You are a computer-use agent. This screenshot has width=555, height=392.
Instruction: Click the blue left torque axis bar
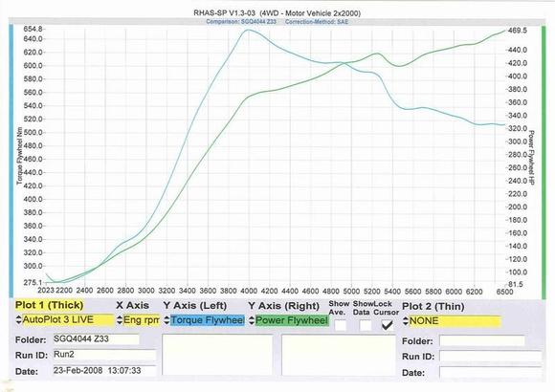11,161
